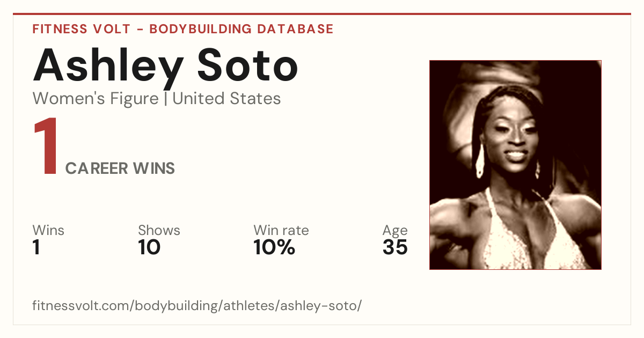This screenshot has width=644, height=338.
Task: Click the Age stat label
Action: click(x=395, y=231)
